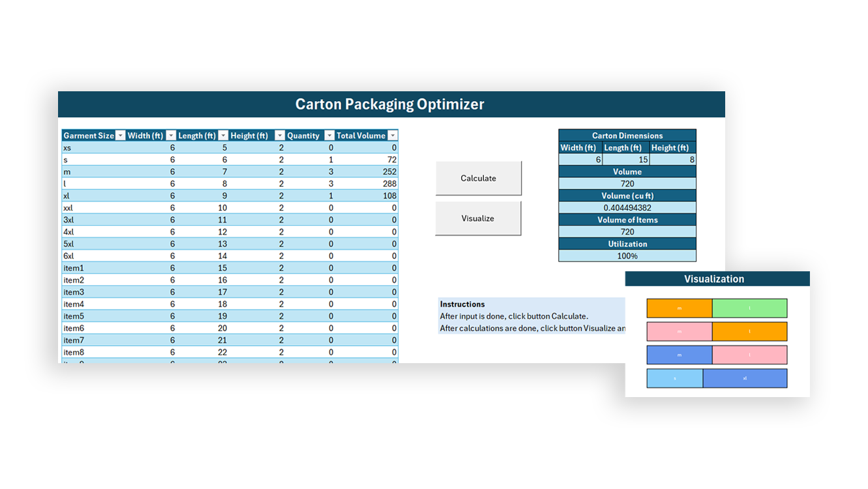Click pink m block in second visualization row
The image size is (868, 489).
click(x=680, y=331)
